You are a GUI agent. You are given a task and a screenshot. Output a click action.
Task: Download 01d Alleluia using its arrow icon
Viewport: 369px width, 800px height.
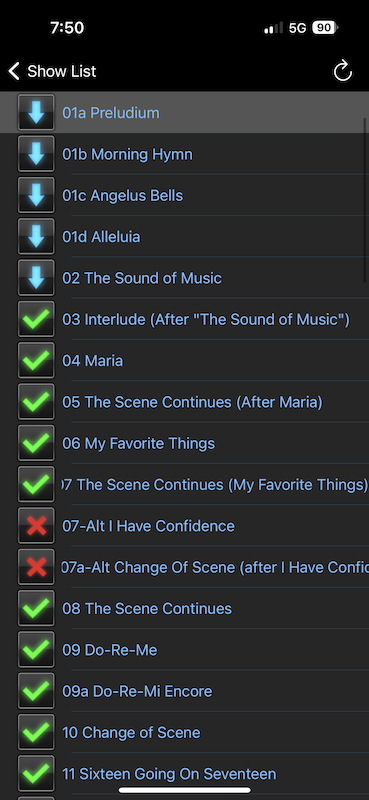[36, 237]
